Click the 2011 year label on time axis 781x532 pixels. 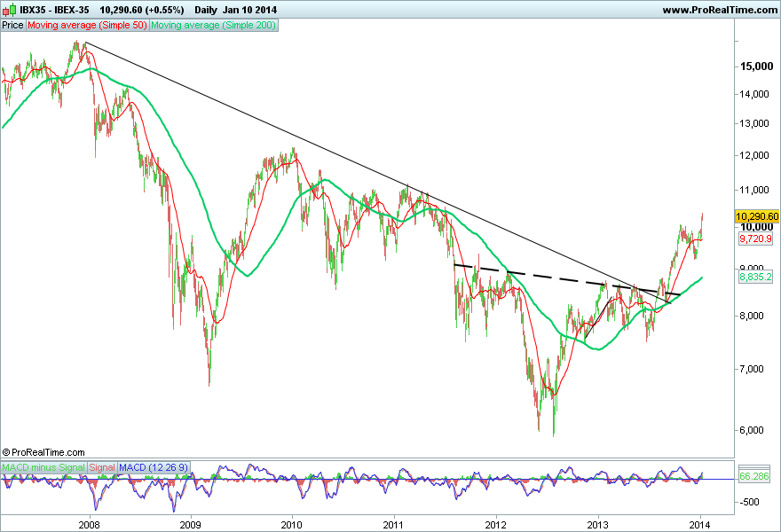[393, 525]
